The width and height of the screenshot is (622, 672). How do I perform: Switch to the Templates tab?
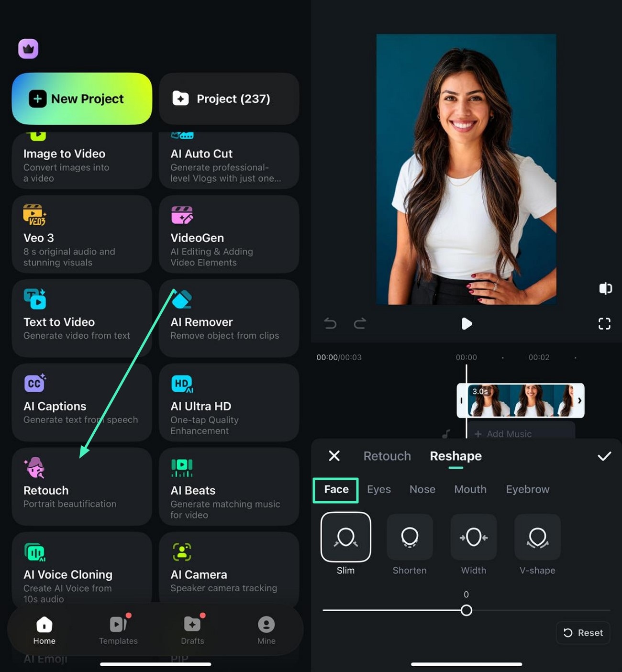point(118,630)
